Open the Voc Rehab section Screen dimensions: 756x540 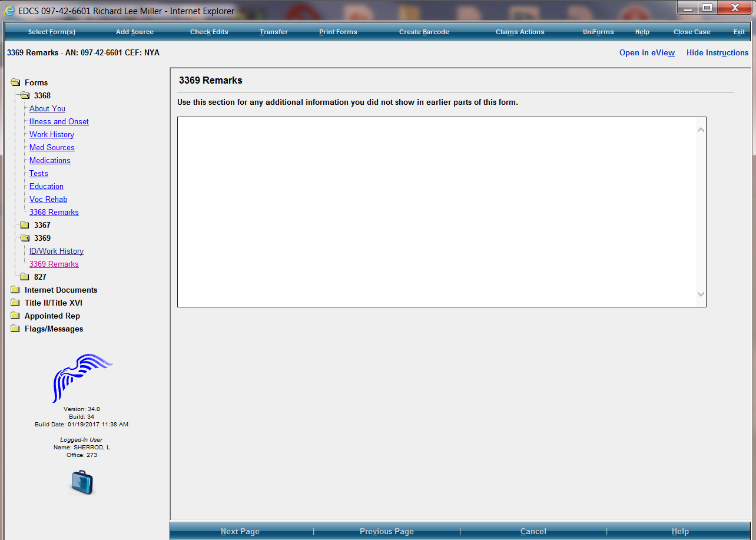click(x=48, y=199)
